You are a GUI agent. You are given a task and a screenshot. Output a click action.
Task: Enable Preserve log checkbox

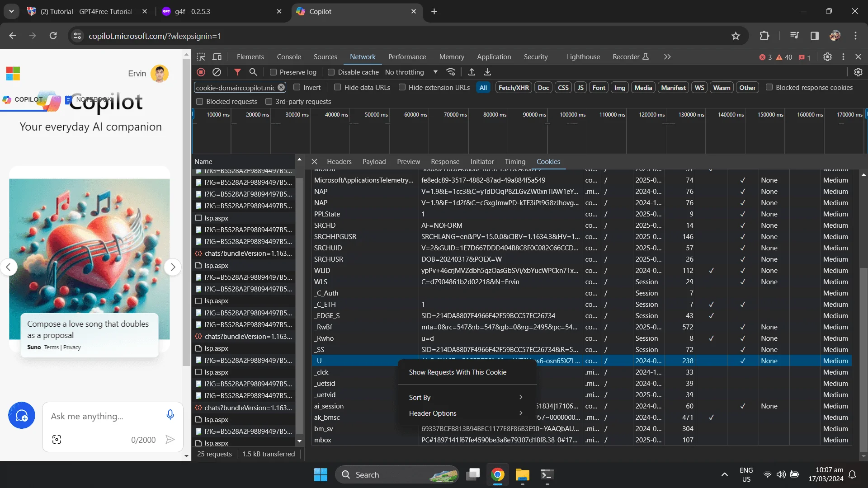click(273, 72)
